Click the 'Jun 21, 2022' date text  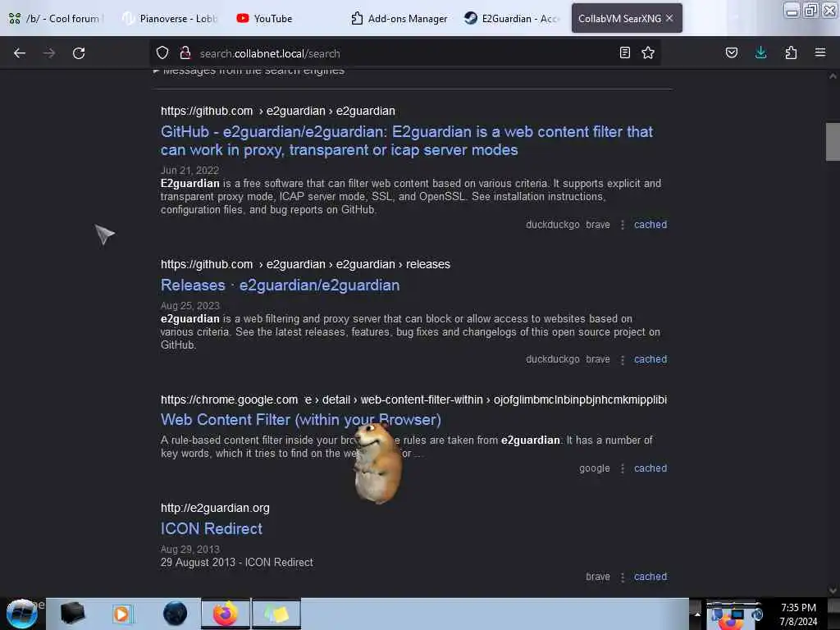pos(189,171)
